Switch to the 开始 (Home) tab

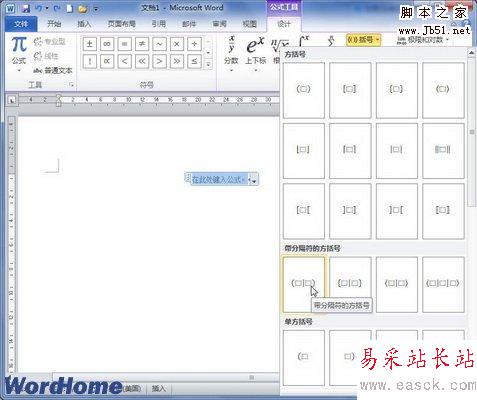[54, 24]
